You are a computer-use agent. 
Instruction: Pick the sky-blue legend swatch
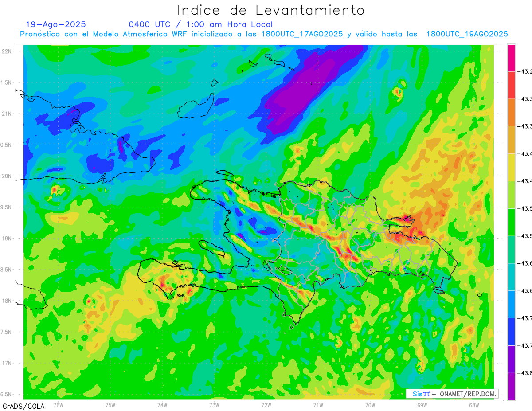511,305
